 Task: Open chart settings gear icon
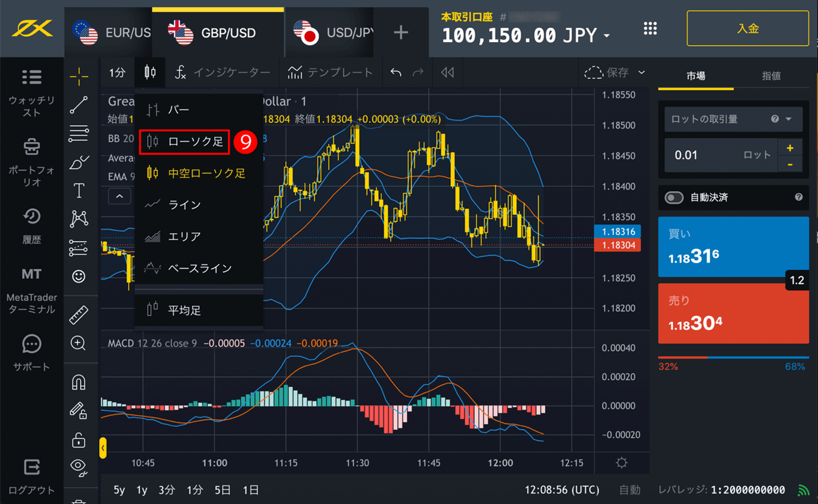pyautogui.click(x=621, y=462)
